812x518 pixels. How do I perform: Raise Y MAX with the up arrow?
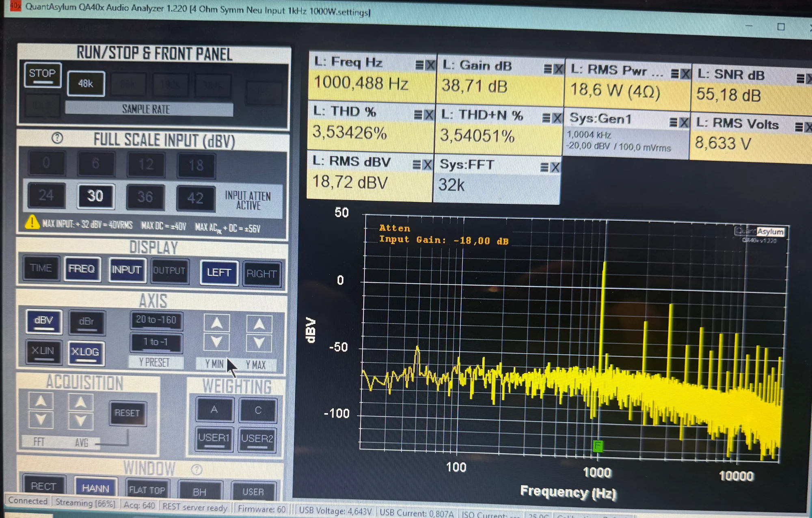[x=259, y=324]
